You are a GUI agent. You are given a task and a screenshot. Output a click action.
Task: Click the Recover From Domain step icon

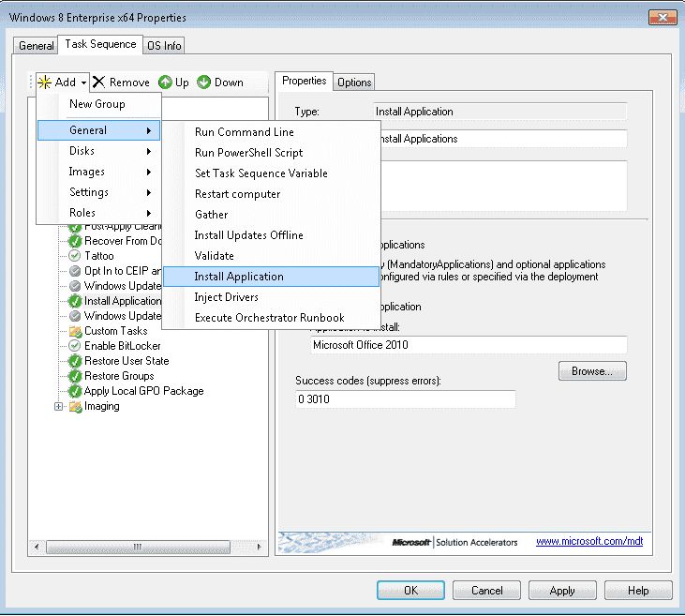coord(75,241)
